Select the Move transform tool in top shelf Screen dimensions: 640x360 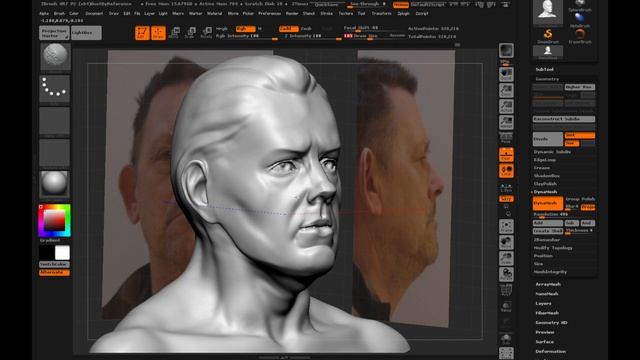(x=174, y=33)
